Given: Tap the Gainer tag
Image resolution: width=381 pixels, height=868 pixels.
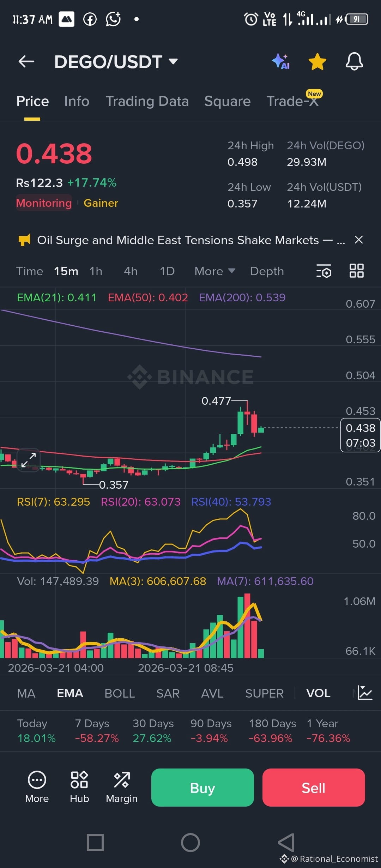Looking at the screenshot, I should (x=101, y=203).
